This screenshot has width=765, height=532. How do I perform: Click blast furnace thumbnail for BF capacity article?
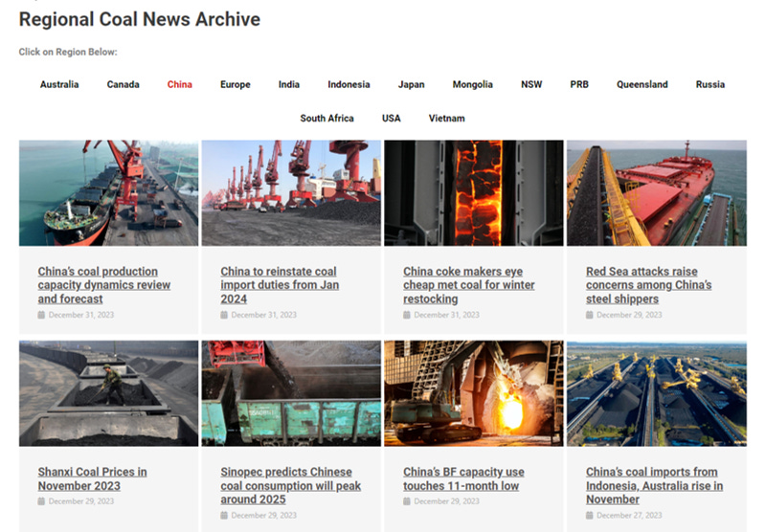point(474,393)
